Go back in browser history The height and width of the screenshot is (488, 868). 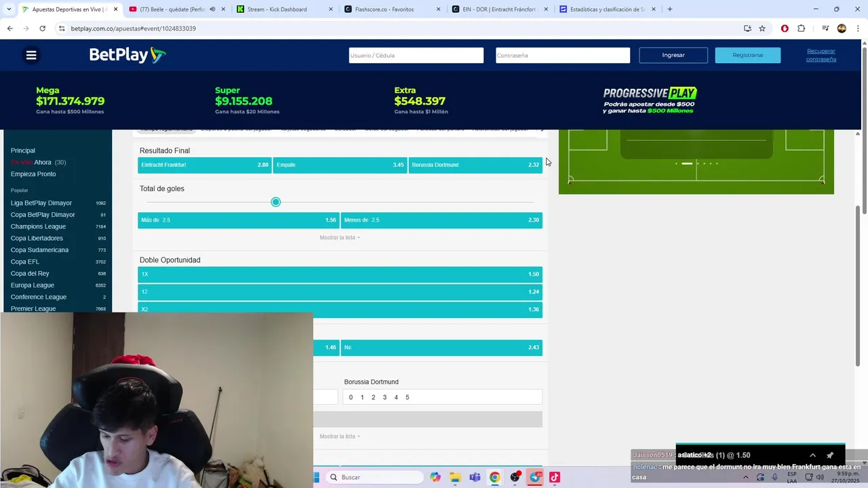coord(9,28)
